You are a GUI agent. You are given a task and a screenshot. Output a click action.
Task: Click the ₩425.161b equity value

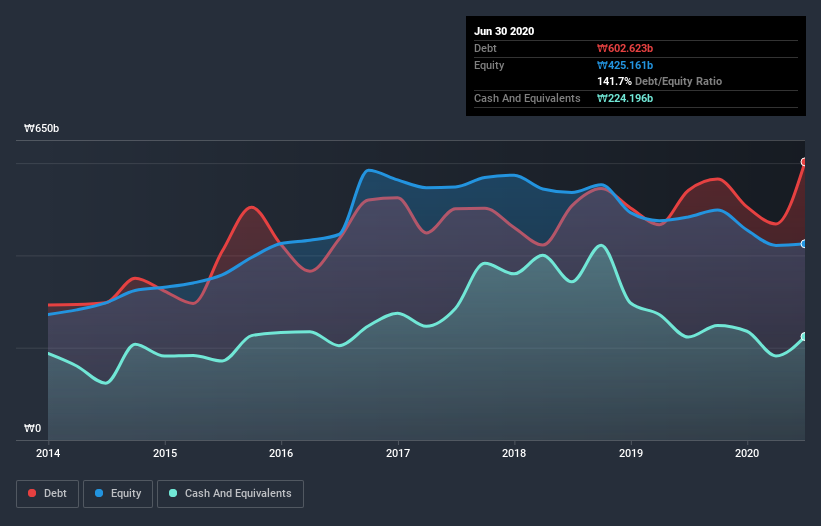tap(625, 65)
